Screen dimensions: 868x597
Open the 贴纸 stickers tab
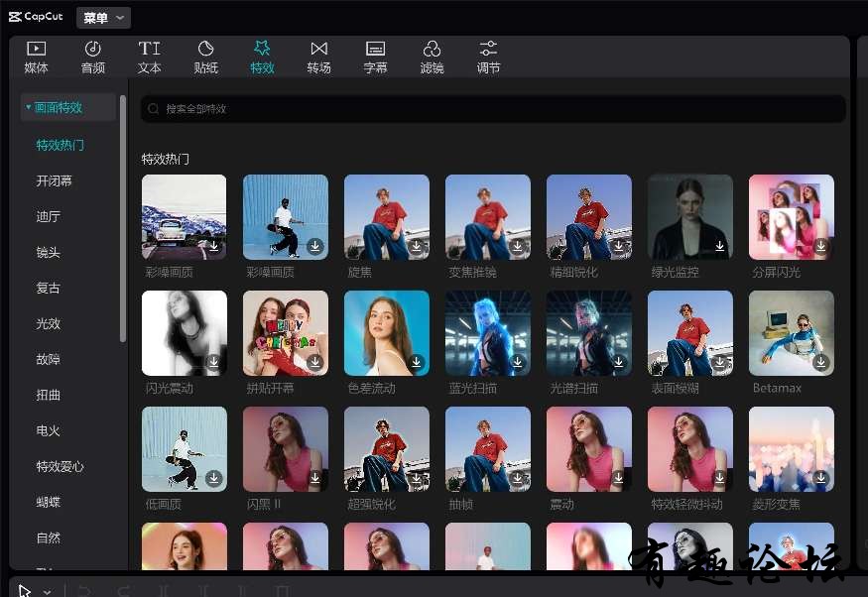point(205,58)
